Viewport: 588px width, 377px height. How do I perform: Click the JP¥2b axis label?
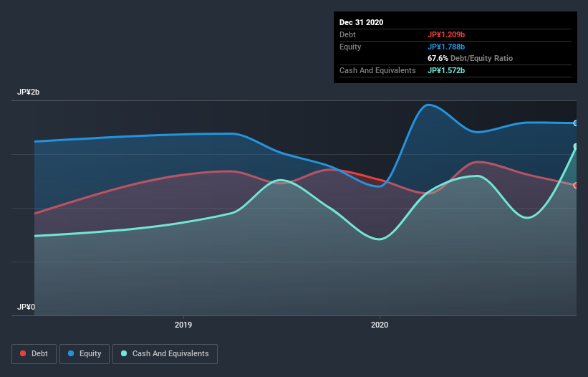(28, 92)
